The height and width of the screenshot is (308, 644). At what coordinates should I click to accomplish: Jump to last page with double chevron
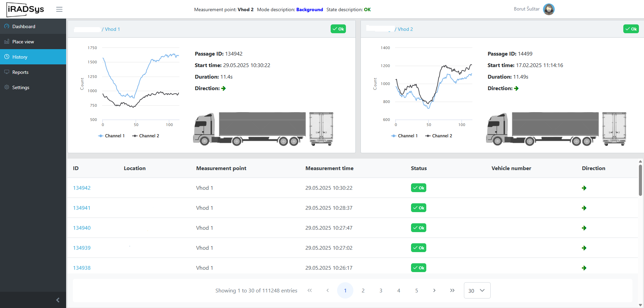pyautogui.click(x=452, y=290)
